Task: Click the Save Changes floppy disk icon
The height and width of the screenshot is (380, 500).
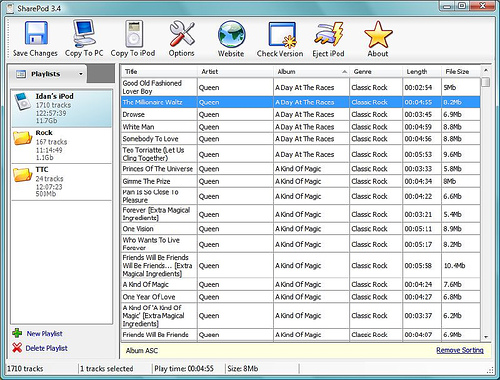Action: (x=36, y=33)
